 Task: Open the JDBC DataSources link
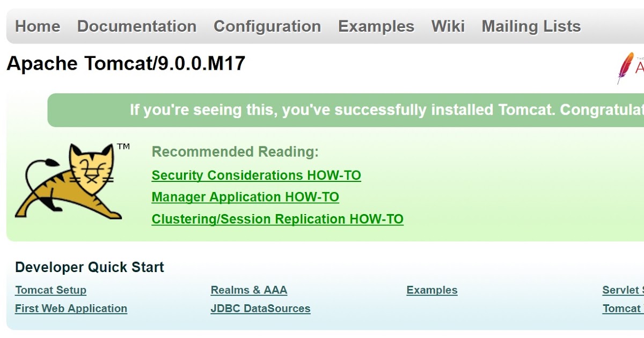(x=261, y=308)
